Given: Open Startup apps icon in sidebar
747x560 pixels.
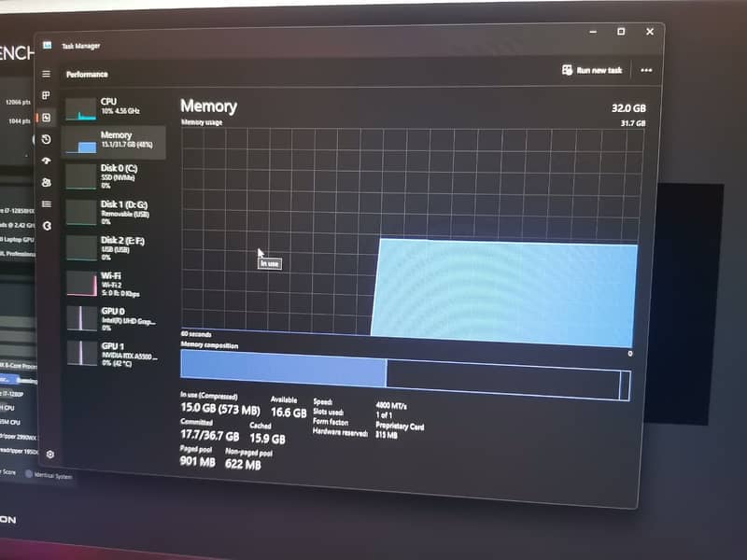Looking at the screenshot, I should pos(47,161).
